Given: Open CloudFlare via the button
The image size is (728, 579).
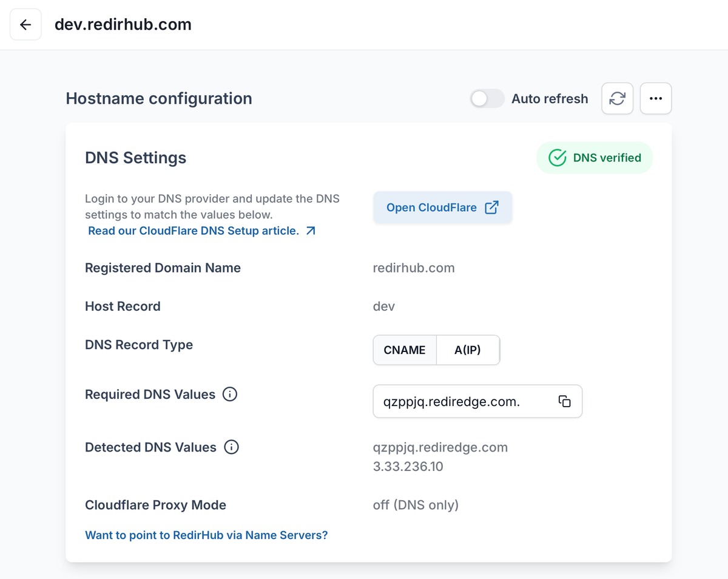Looking at the screenshot, I should pyautogui.click(x=442, y=208).
